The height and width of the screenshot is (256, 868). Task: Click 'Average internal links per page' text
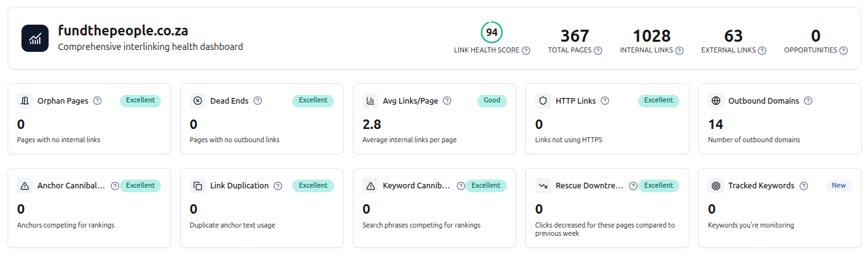410,140
